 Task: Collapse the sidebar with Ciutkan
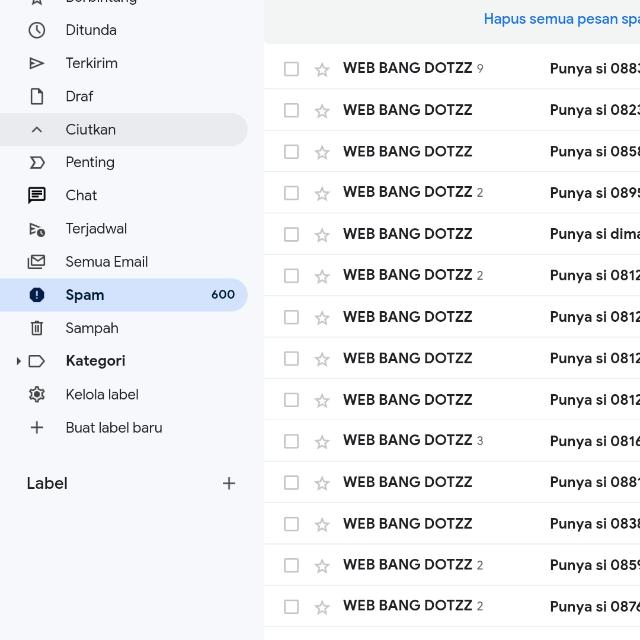[x=90, y=129]
